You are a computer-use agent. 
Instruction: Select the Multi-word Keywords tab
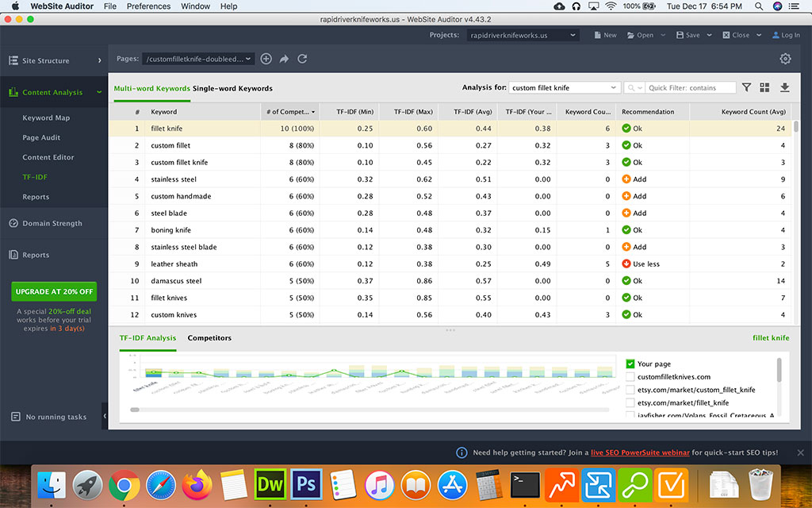pos(151,88)
